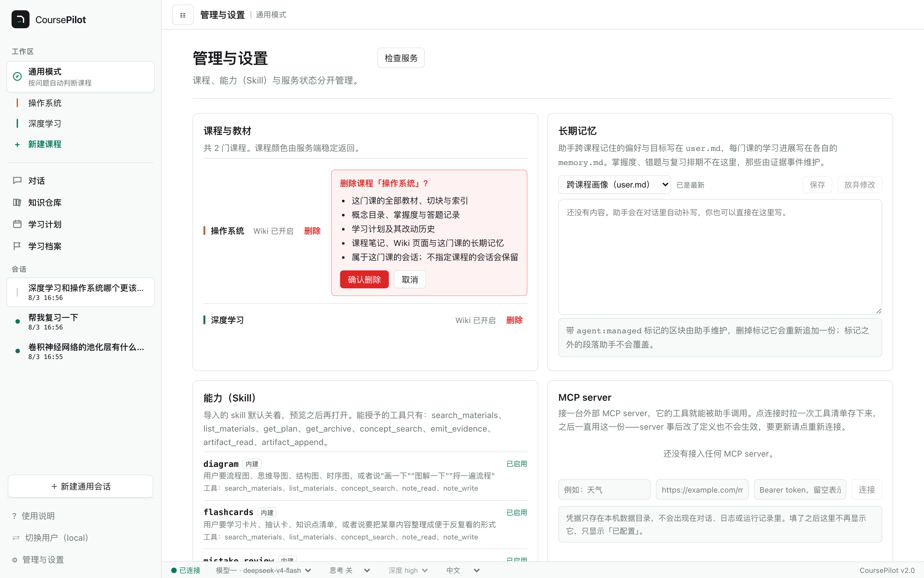The width and height of the screenshot is (924, 578).
Task: Click the red 确认删除 button
Action: click(x=364, y=279)
